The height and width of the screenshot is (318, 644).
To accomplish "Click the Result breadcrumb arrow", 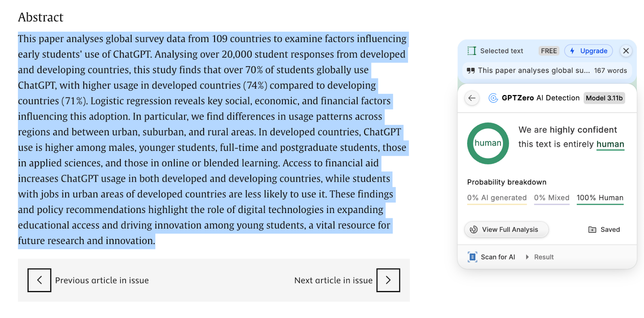I will 527,257.
